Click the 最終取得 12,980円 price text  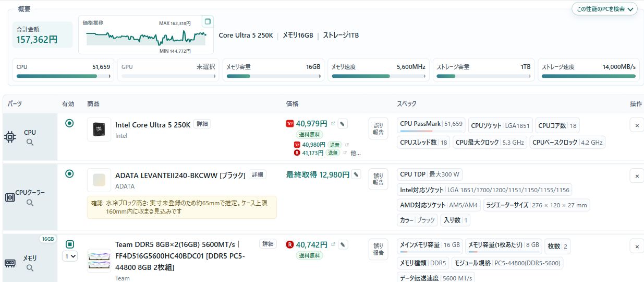coord(318,175)
